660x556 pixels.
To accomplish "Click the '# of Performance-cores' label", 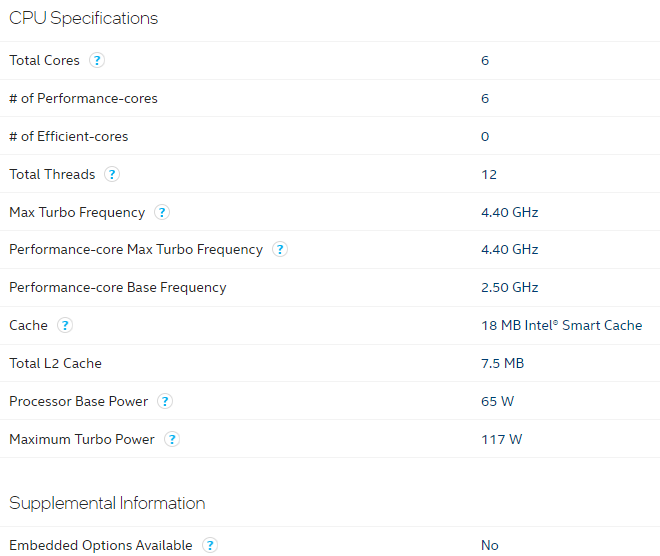I will pyautogui.click(x=83, y=98).
